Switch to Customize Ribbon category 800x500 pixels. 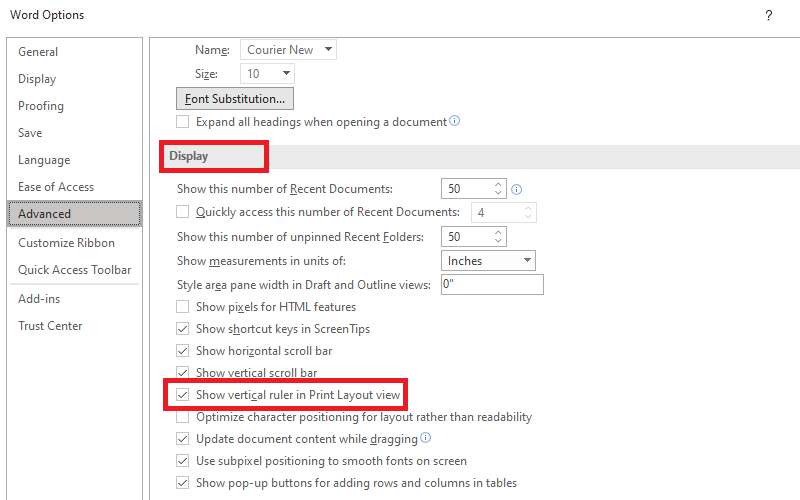coord(66,243)
